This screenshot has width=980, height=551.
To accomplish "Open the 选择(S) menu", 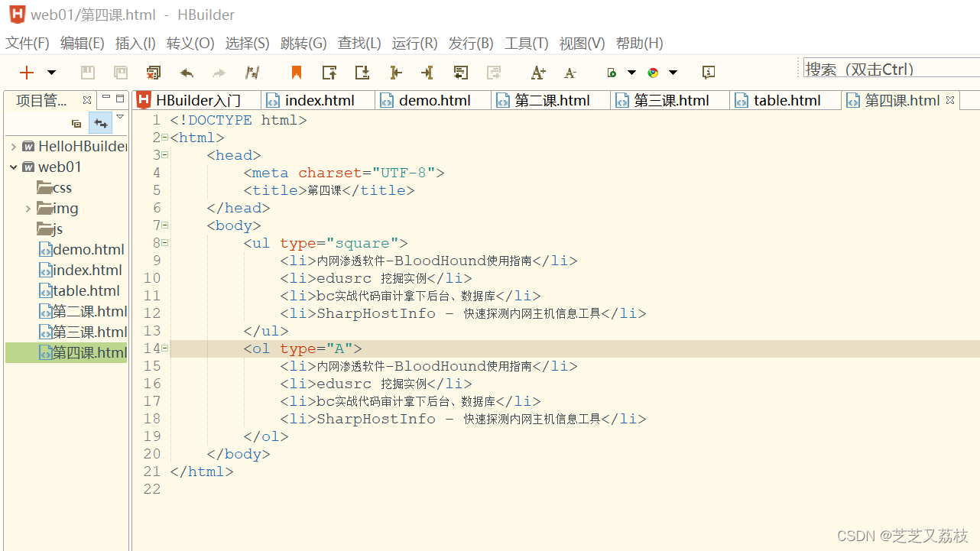I will click(x=248, y=44).
